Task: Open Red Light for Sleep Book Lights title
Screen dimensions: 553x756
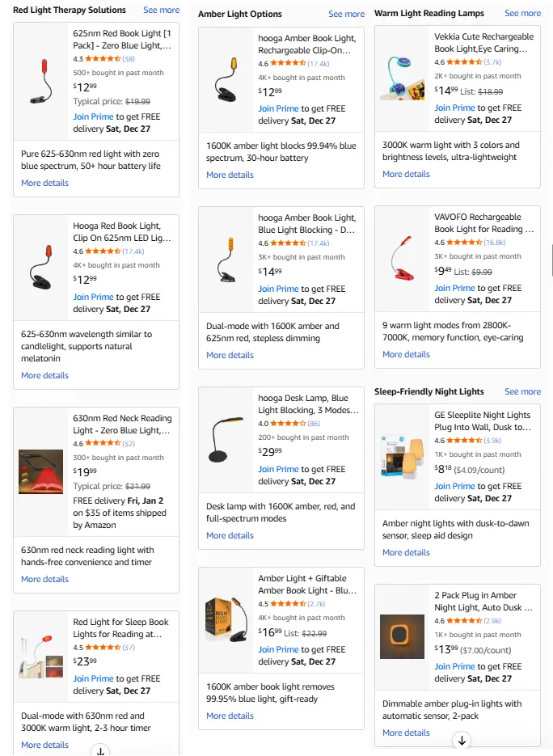Action: coord(121,628)
